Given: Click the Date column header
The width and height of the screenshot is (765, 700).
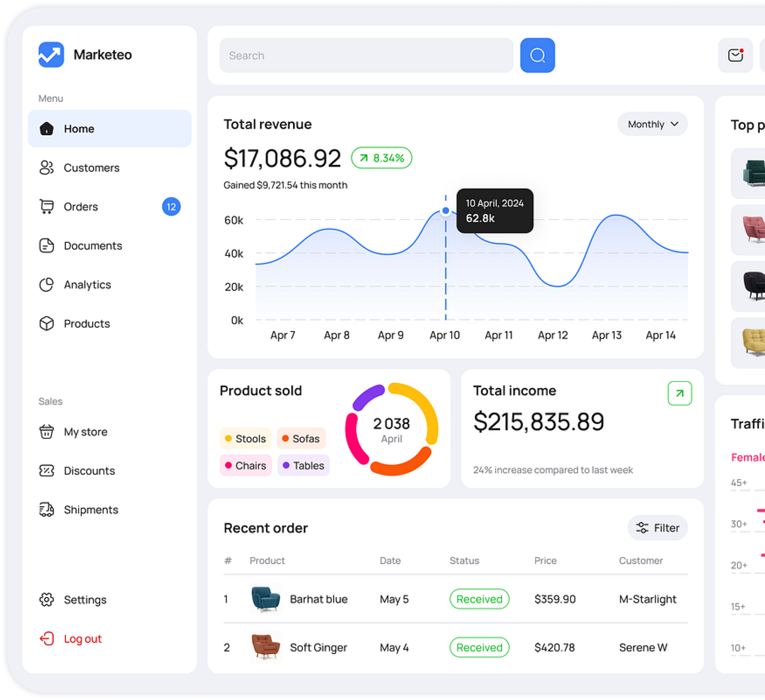Looking at the screenshot, I should pyautogui.click(x=390, y=560).
